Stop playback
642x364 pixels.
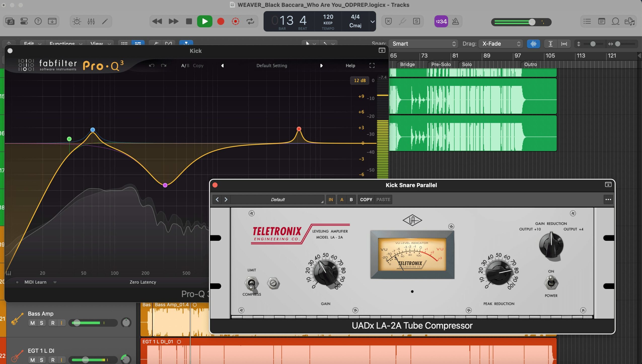tap(189, 21)
